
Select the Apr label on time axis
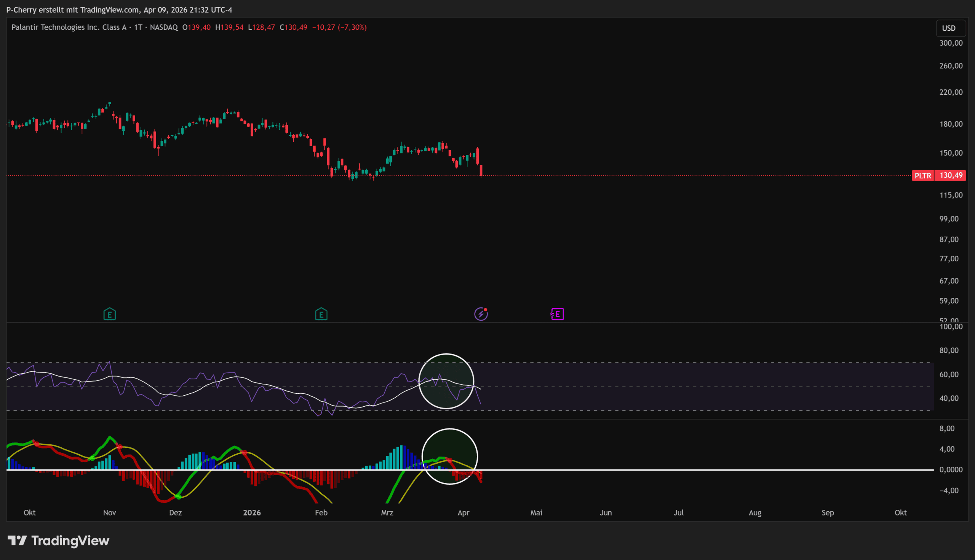point(464,513)
